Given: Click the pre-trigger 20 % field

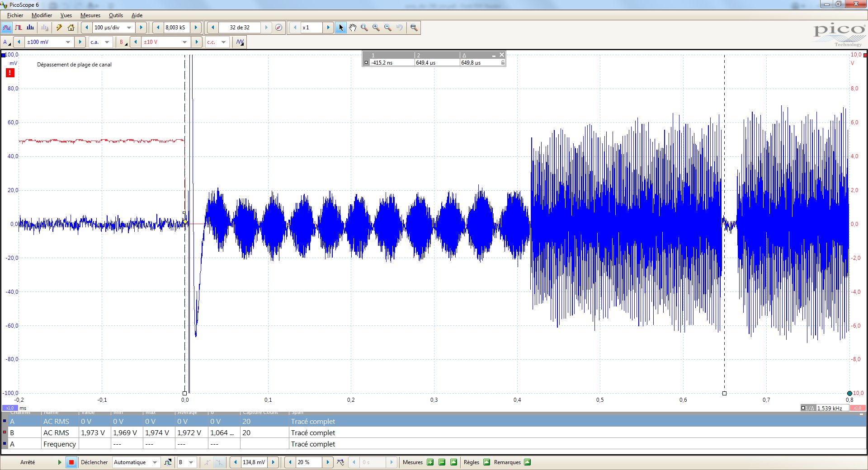Looking at the screenshot, I should coord(309,462).
